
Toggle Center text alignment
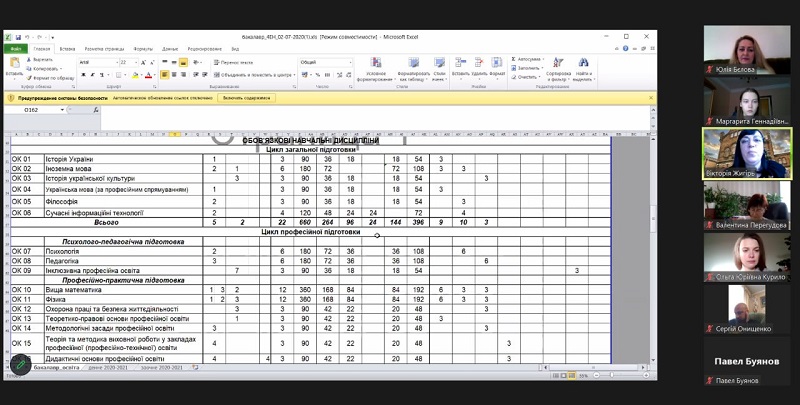click(x=174, y=75)
